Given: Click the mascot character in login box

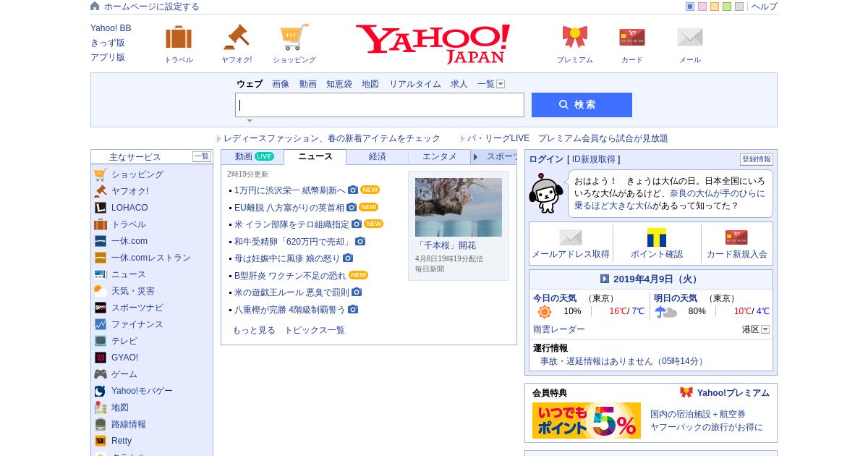Looking at the screenshot, I should click(x=545, y=193).
